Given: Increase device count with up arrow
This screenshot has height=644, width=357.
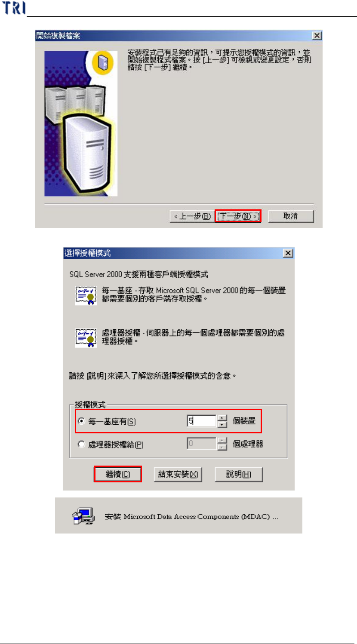Looking at the screenshot, I should pos(222,418).
